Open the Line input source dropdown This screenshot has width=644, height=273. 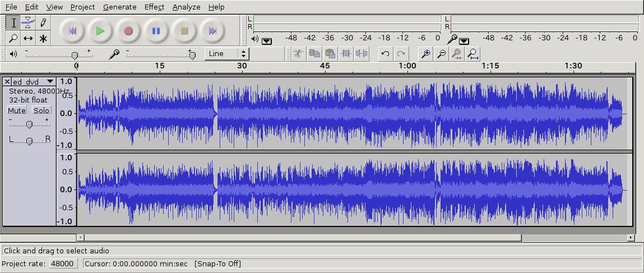[227, 54]
